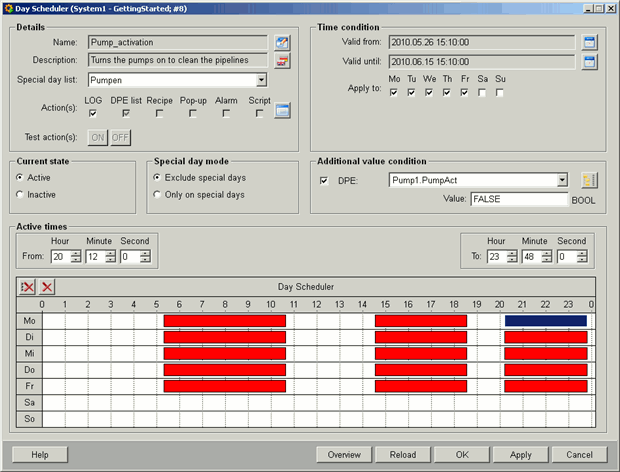Click the edit icon beside Description field
Screen dimensions: 620x472
tap(282, 61)
